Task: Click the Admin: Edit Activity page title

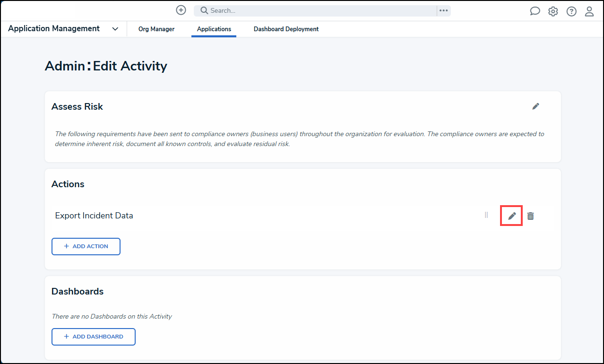Action: (106, 66)
